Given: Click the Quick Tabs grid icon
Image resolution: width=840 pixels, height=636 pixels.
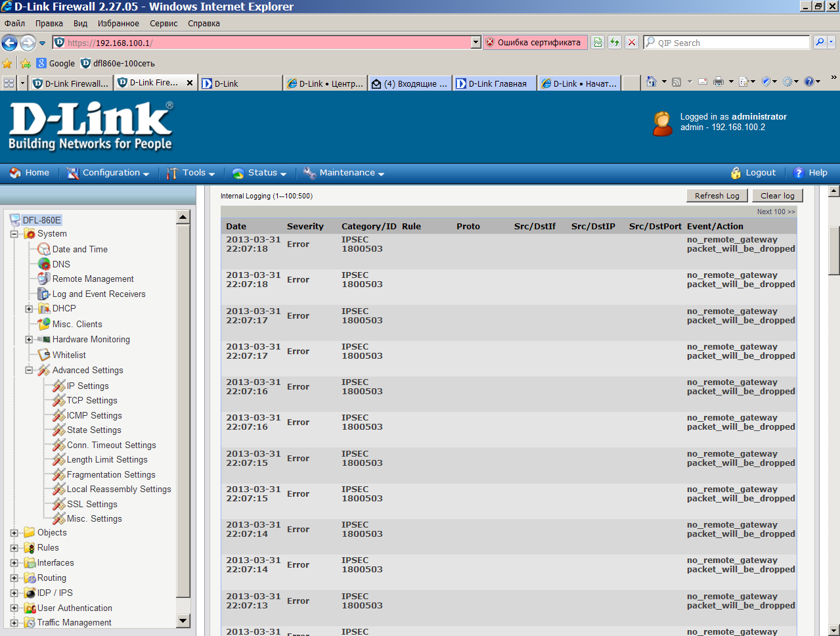Looking at the screenshot, I should click(9, 83).
